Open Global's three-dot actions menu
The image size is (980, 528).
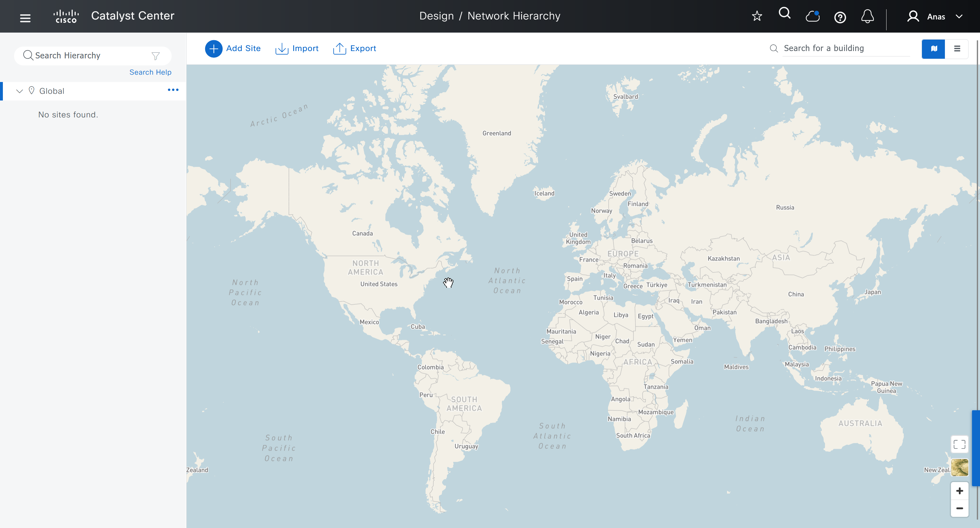pos(173,90)
